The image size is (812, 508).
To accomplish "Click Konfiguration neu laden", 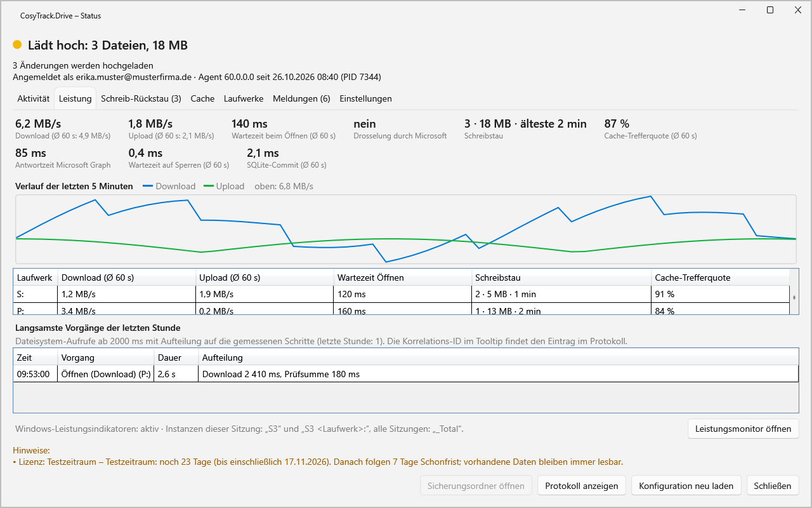I will [686, 486].
